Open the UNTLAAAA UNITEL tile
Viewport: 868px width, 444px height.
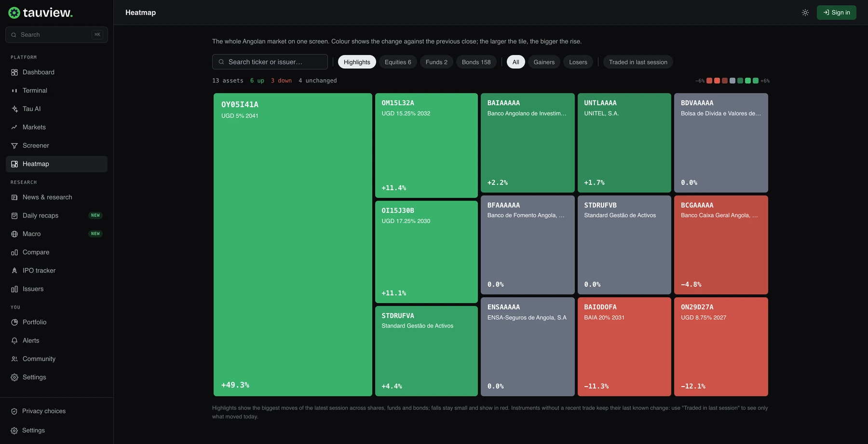[624, 143]
